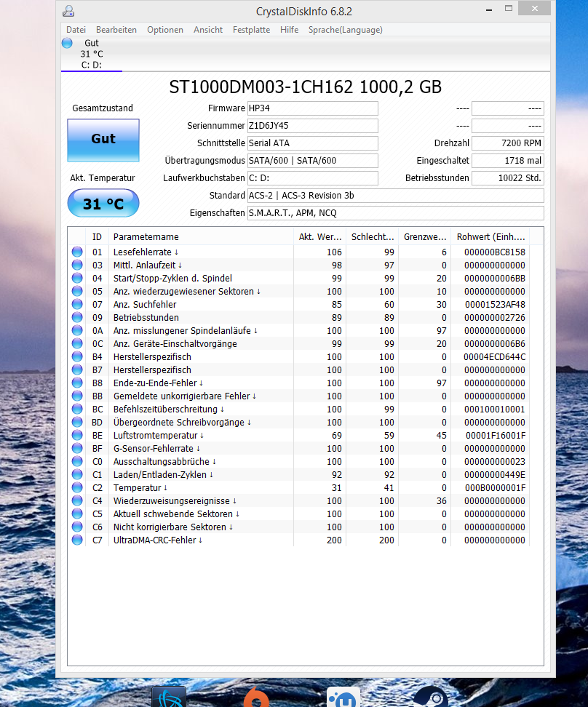Click the status orb for Mittl. Anlaufzeit
Screen dimensions: 588x707
tap(77, 265)
